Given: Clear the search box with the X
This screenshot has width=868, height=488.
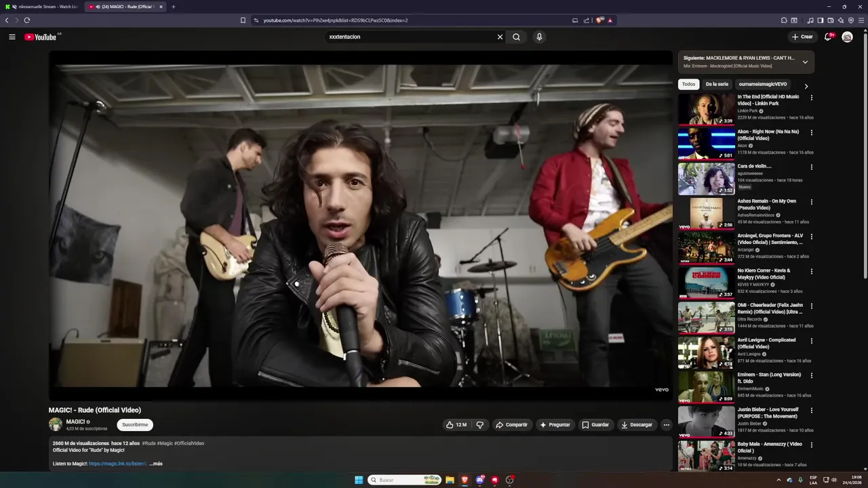Looking at the screenshot, I should [x=500, y=37].
